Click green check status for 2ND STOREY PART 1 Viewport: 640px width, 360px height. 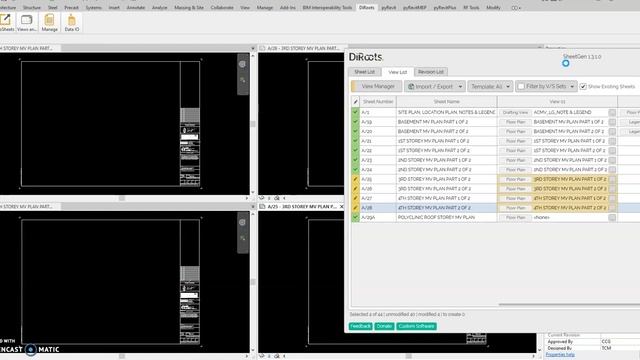(356, 160)
